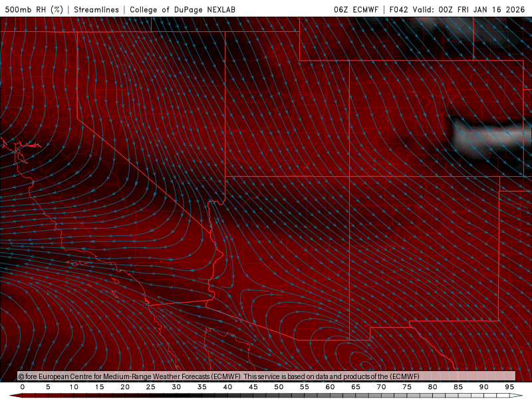The height and width of the screenshot is (399, 532).
Task: Click the closed streamline circulation center
Action: point(366,365)
